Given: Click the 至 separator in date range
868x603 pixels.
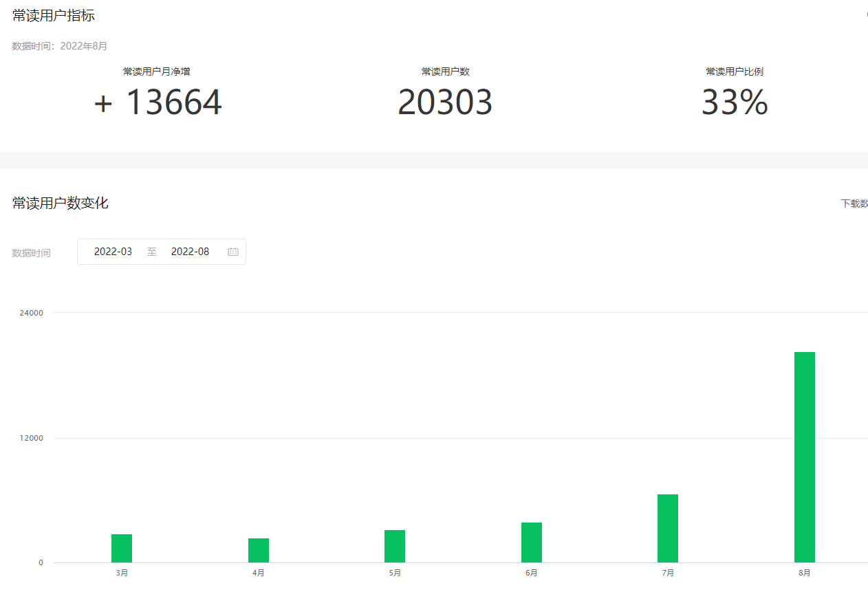Looking at the screenshot, I should pos(152,252).
